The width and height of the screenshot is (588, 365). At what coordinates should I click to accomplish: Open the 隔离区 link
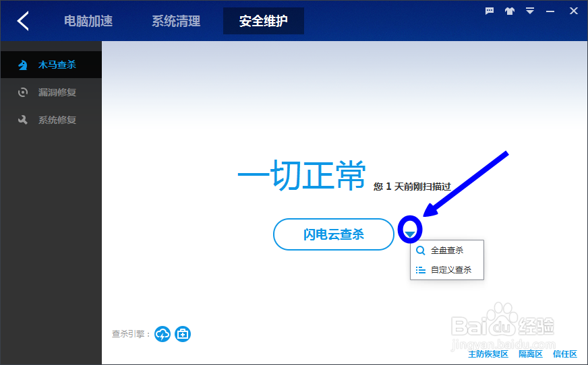point(530,354)
